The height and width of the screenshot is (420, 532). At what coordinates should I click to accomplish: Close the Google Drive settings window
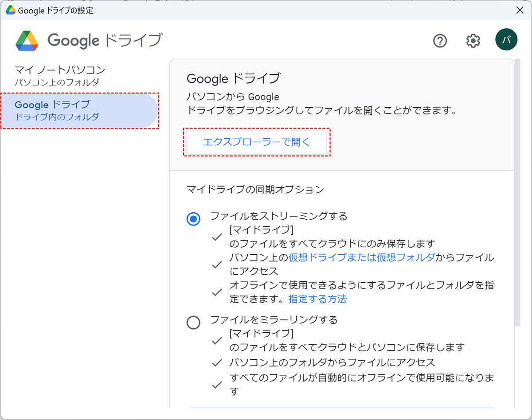(520, 10)
